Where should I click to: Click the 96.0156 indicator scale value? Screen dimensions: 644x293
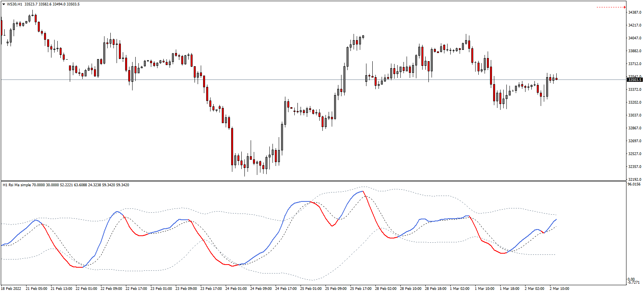(634, 184)
